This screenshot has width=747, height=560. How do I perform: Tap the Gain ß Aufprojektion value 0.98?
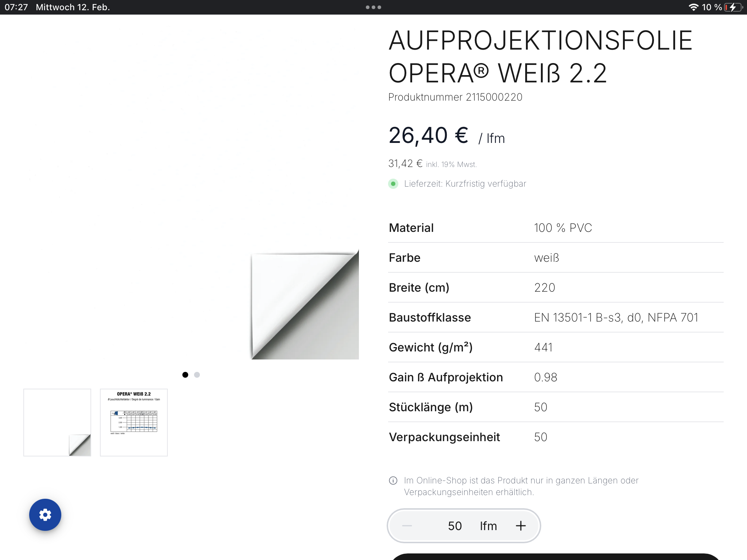[546, 377]
